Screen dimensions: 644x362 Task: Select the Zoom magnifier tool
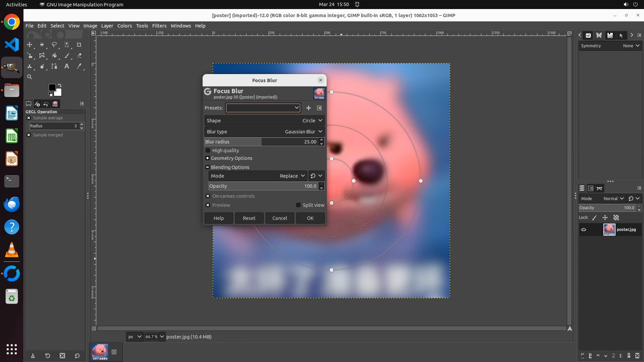pyautogui.click(x=30, y=77)
